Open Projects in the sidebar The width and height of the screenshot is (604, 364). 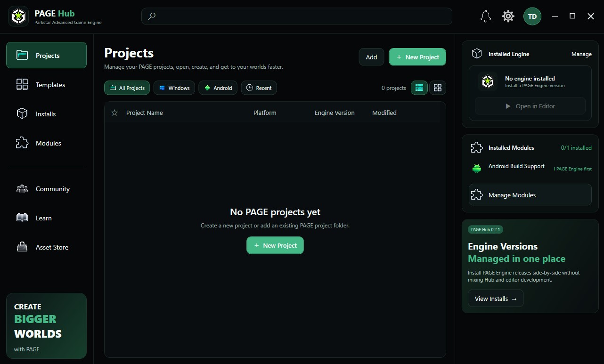(46, 55)
